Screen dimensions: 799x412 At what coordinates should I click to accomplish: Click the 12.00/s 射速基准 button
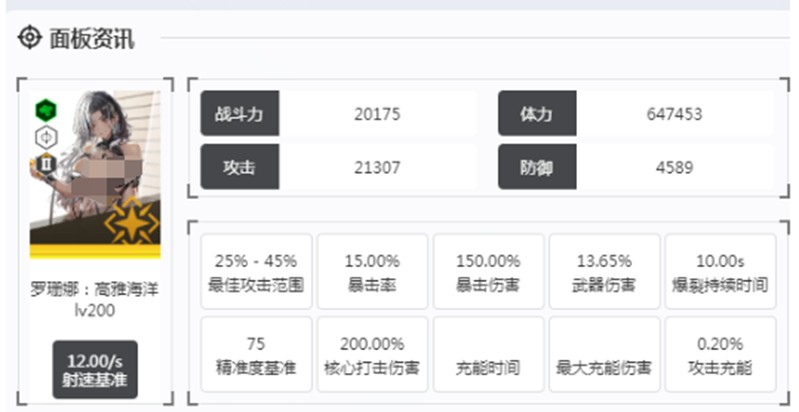pos(95,369)
